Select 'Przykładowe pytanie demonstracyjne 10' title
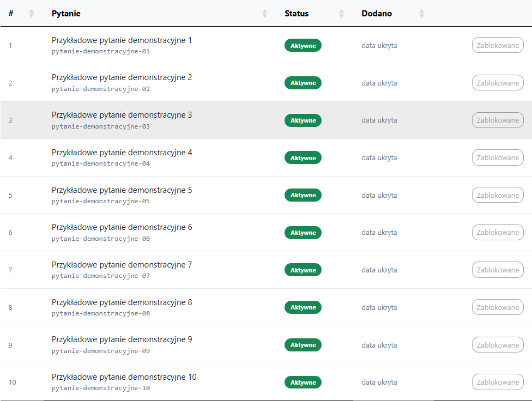The height and width of the screenshot is (401, 532). point(124,377)
